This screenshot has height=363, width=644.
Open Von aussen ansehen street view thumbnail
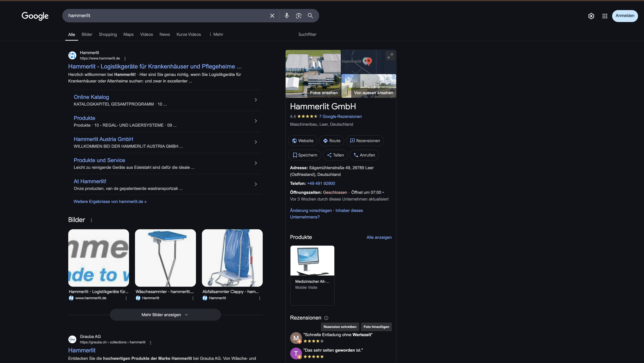(369, 86)
